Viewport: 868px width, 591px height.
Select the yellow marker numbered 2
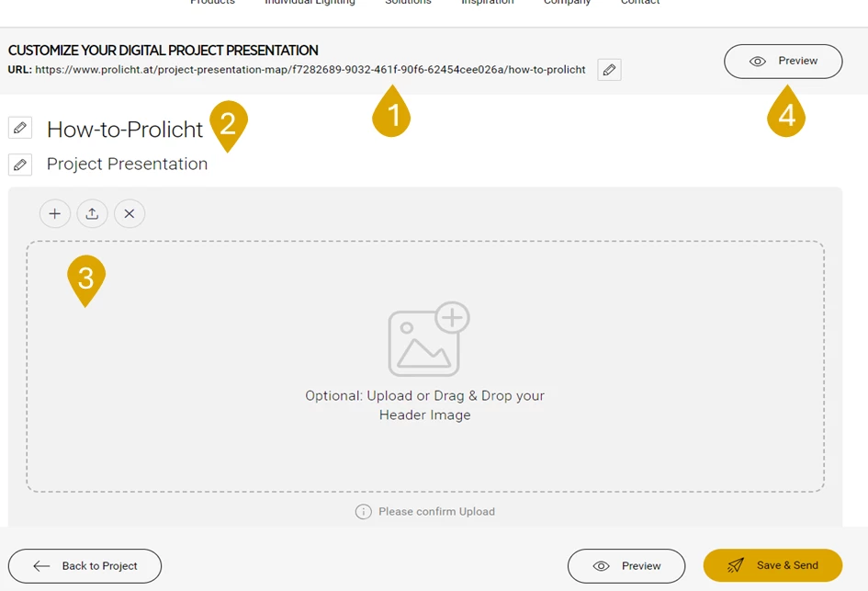(229, 122)
